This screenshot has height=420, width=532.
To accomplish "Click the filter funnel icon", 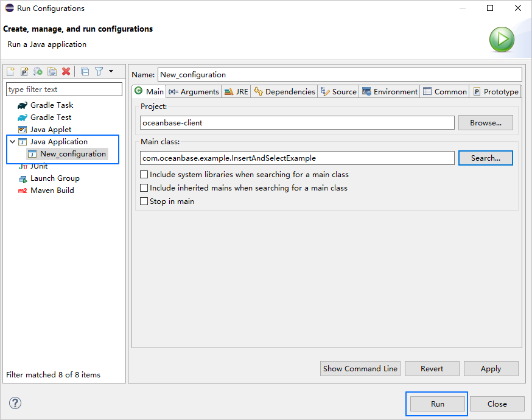I will [99, 72].
